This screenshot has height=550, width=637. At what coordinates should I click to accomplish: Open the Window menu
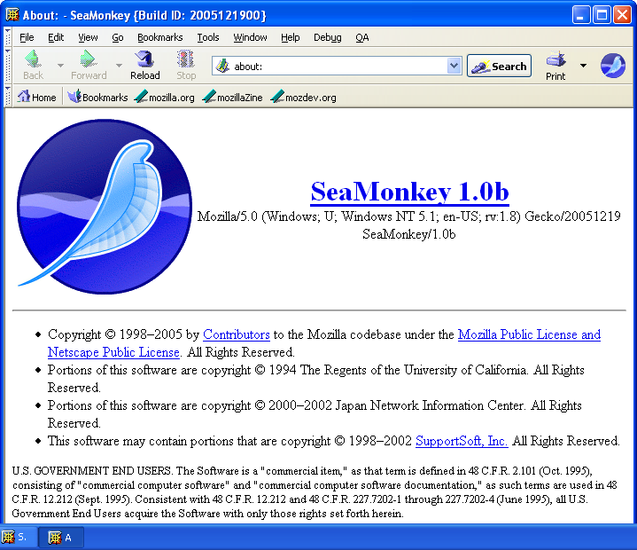(250, 37)
